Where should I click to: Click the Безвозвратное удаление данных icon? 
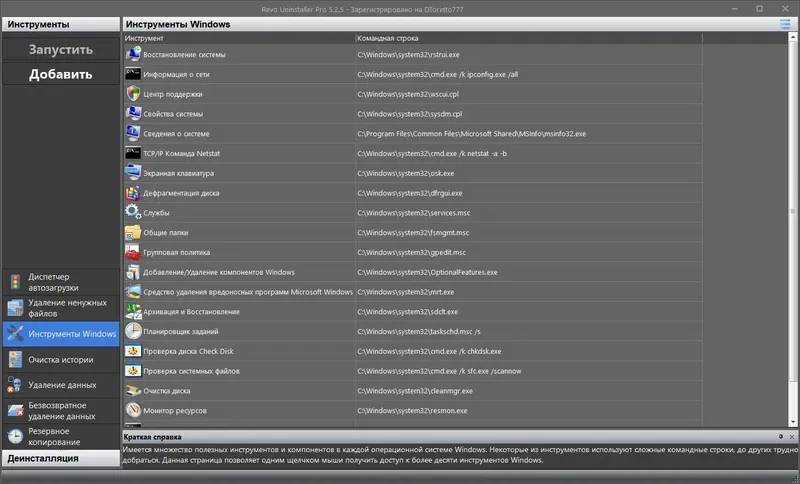pos(15,411)
